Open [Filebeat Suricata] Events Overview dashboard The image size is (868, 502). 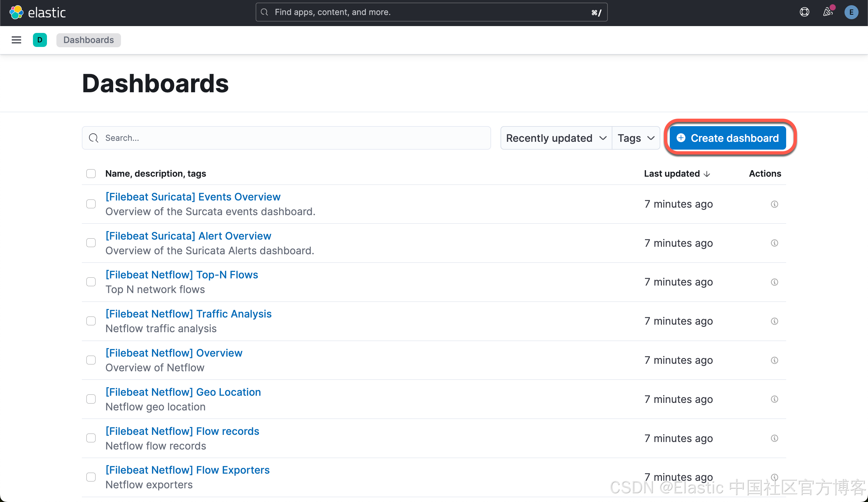[193, 197]
